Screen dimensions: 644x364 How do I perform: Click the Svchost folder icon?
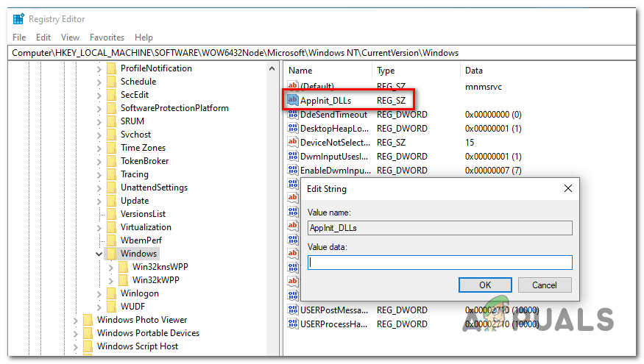[x=111, y=135]
